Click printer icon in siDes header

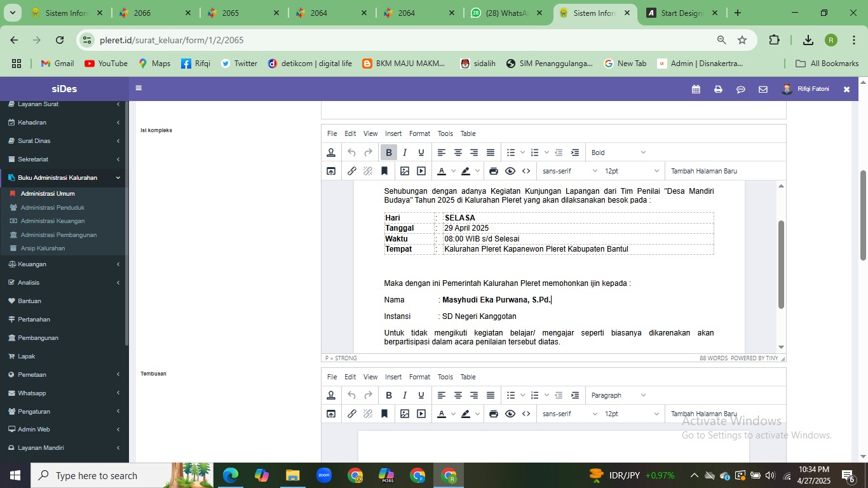click(718, 90)
